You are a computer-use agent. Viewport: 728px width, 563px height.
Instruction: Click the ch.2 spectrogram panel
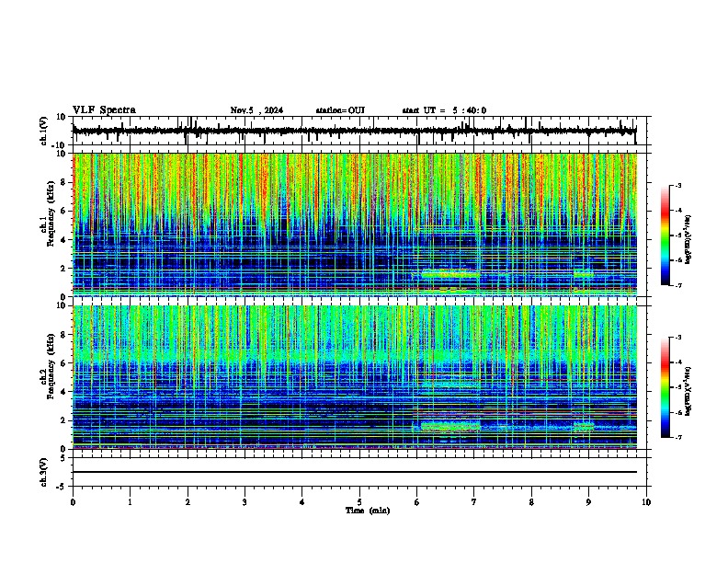pos(354,377)
